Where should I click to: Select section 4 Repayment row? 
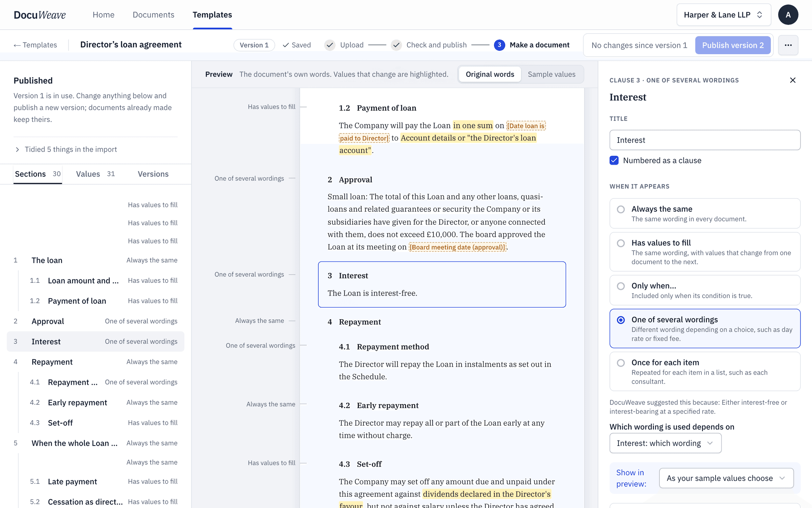click(95, 362)
